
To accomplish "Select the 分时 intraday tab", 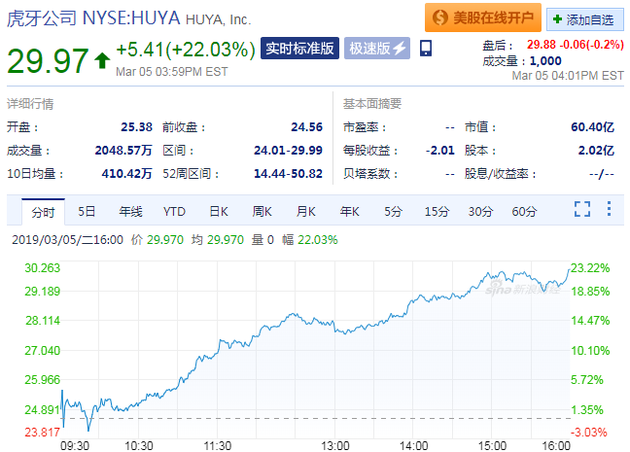I will pyautogui.click(x=43, y=212).
